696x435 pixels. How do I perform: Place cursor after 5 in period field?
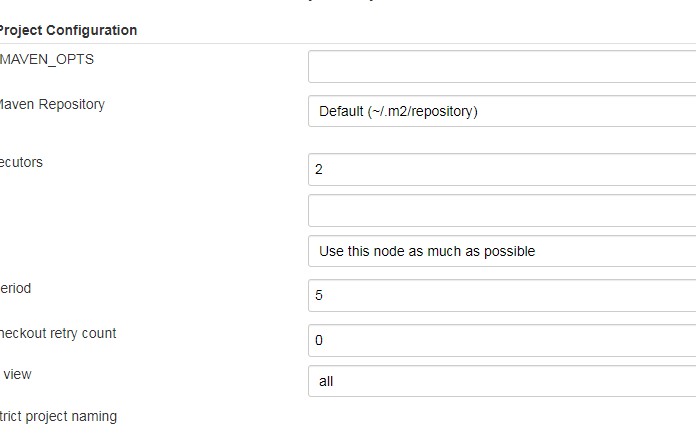click(325, 296)
